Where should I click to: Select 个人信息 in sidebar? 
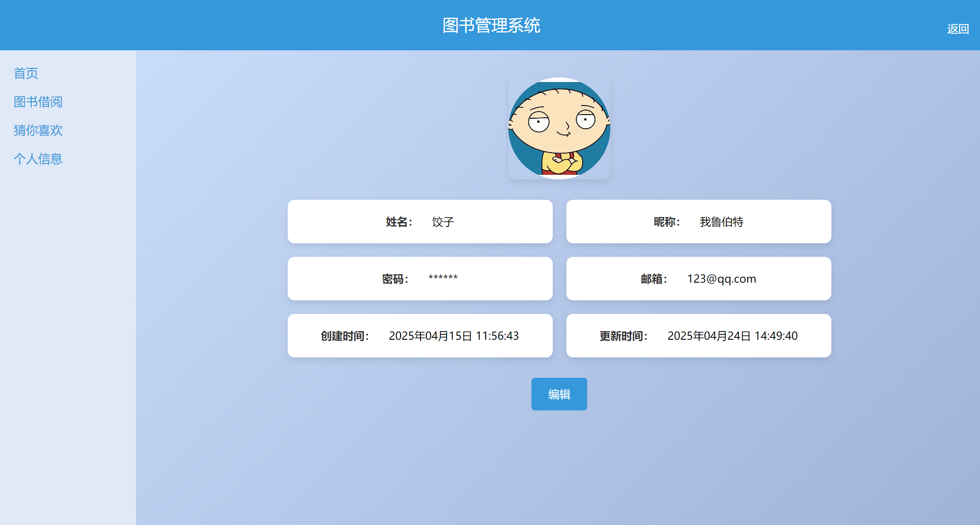click(38, 159)
